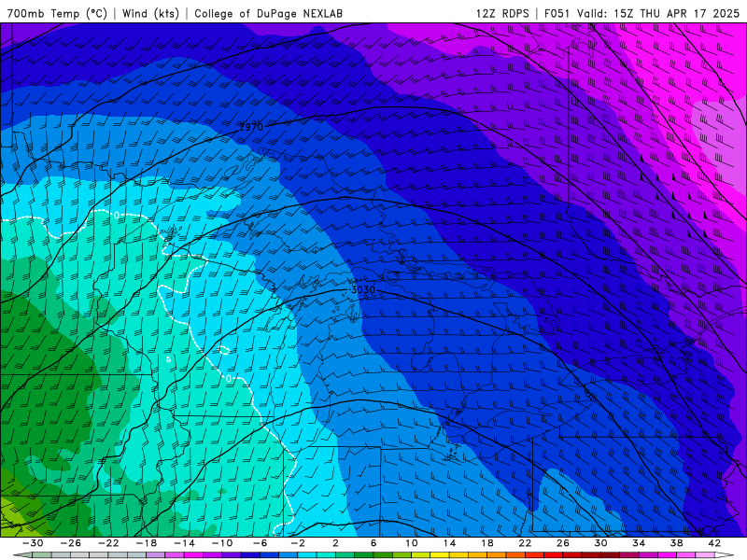Click the '14' color scale label
The image size is (747, 560).
point(449,543)
